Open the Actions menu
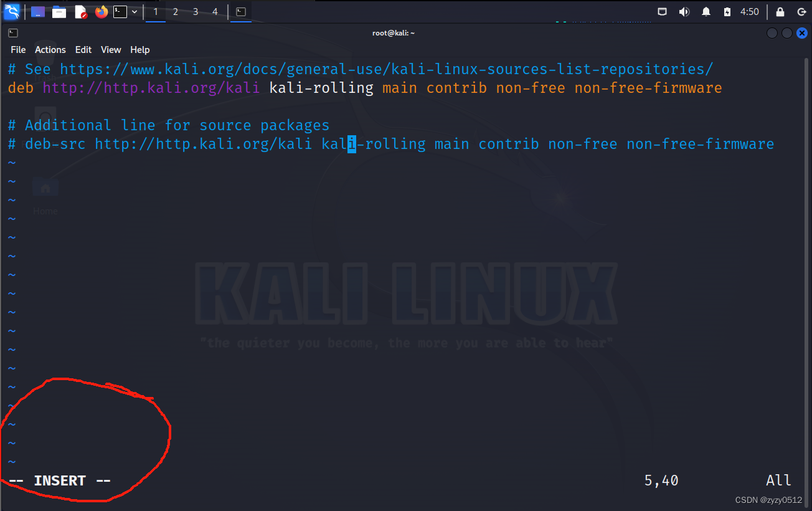This screenshot has height=511, width=812. [x=50, y=50]
